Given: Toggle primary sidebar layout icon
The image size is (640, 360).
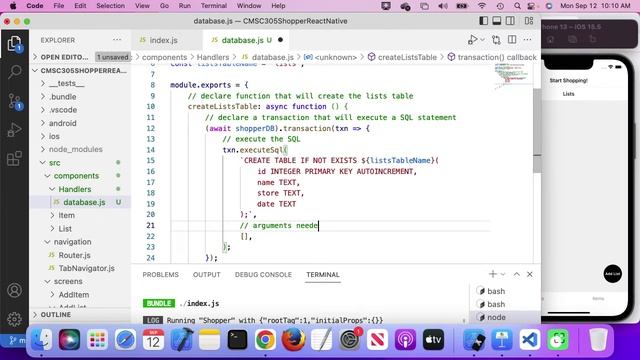Looking at the screenshot, I should (x=483, y=21).
